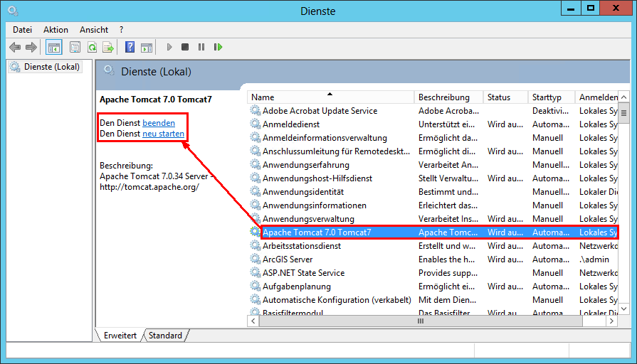This screenshot has width=637, height=364.
Task: Click the Export list toolbar icon
Action: [108, 47]
